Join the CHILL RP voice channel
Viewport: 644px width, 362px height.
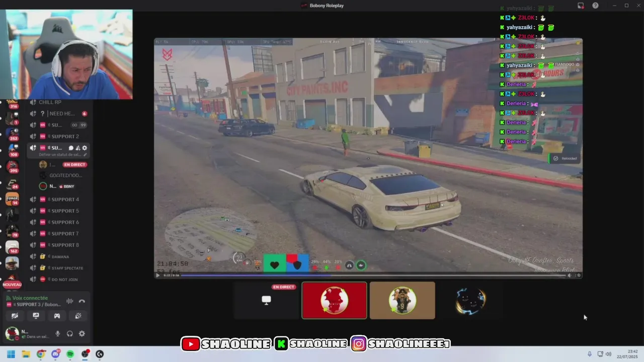pos(58,102)
